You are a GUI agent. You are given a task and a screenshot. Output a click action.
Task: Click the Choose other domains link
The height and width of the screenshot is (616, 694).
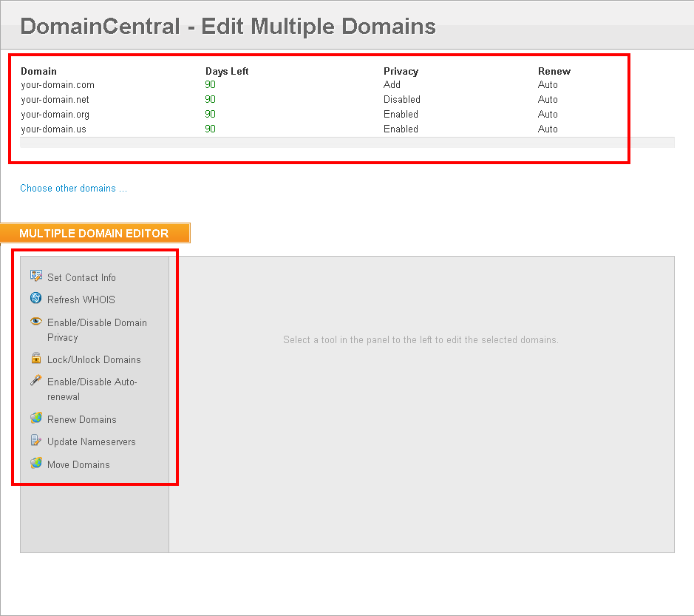coord(73,188)
